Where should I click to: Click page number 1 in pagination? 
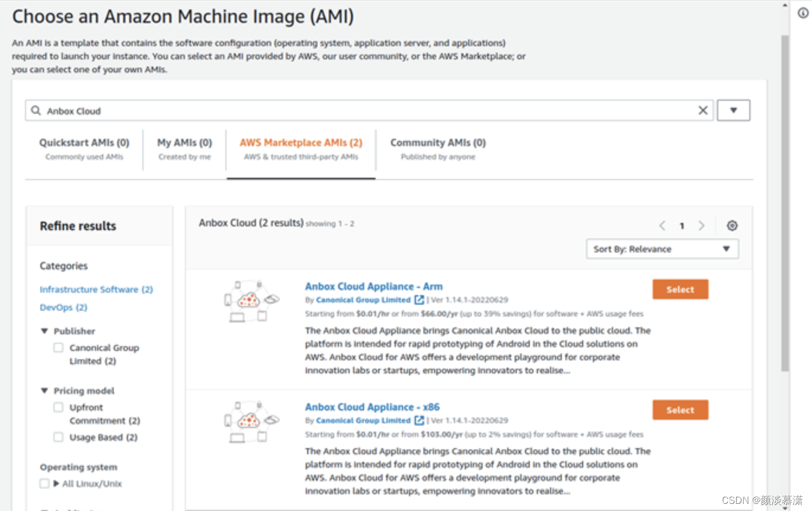click(682, 226)
